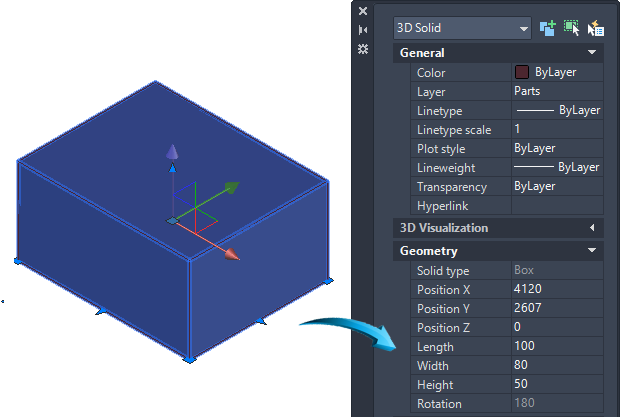
Task: Open the 3D Solid object type dropdown
Action: pos(462,28)
